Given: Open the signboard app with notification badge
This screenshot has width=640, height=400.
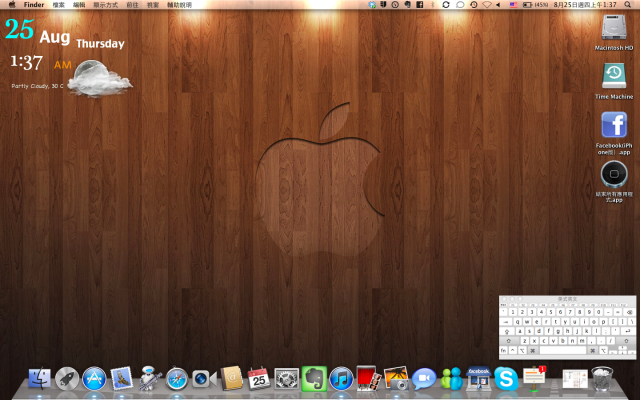Looking at the screenshot, I should [534, 378].
